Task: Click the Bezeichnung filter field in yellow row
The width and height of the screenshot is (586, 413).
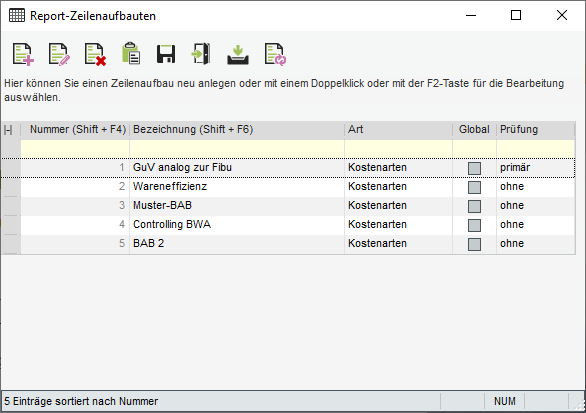Action: [x=237, y=149]
